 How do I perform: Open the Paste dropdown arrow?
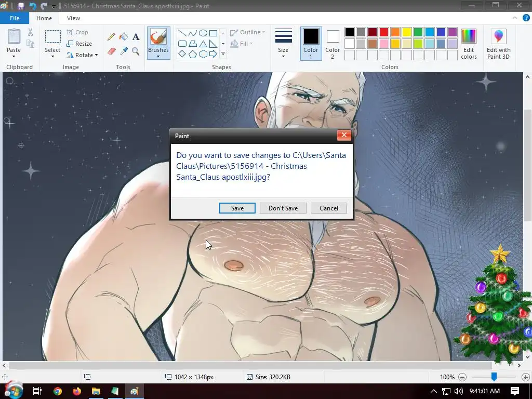(x=14, y=56)
